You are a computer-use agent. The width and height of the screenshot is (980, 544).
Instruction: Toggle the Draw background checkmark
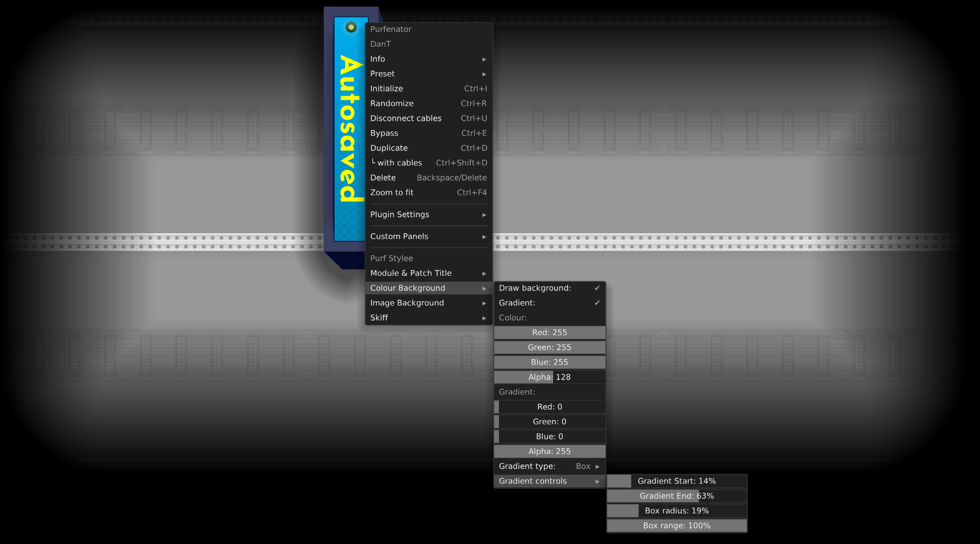[x=549, y=288]
